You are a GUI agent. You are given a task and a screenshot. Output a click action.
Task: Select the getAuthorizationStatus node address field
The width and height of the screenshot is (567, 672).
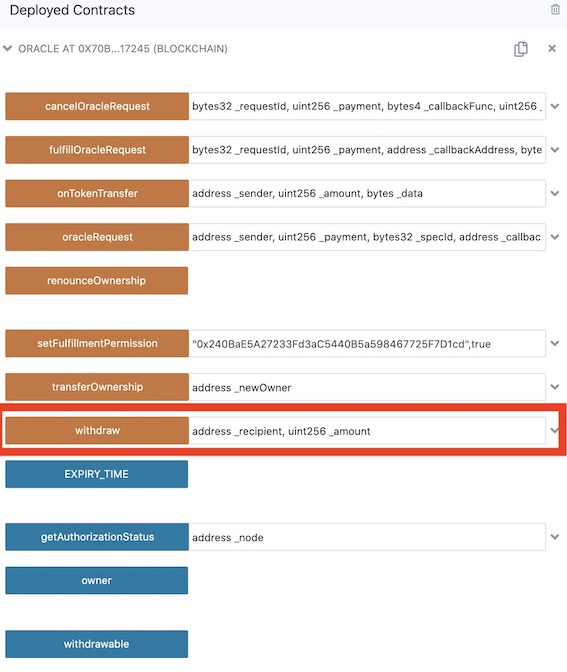[367, 537]
